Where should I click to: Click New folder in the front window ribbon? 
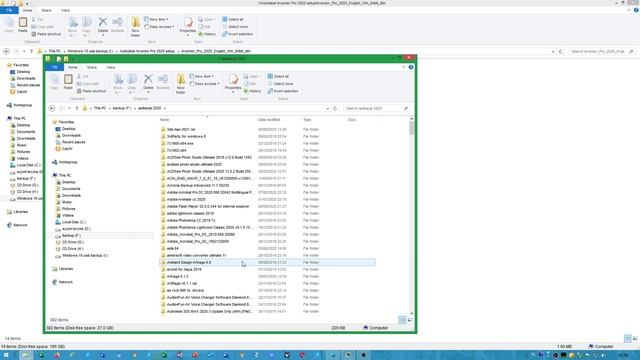tap(181, 84)
